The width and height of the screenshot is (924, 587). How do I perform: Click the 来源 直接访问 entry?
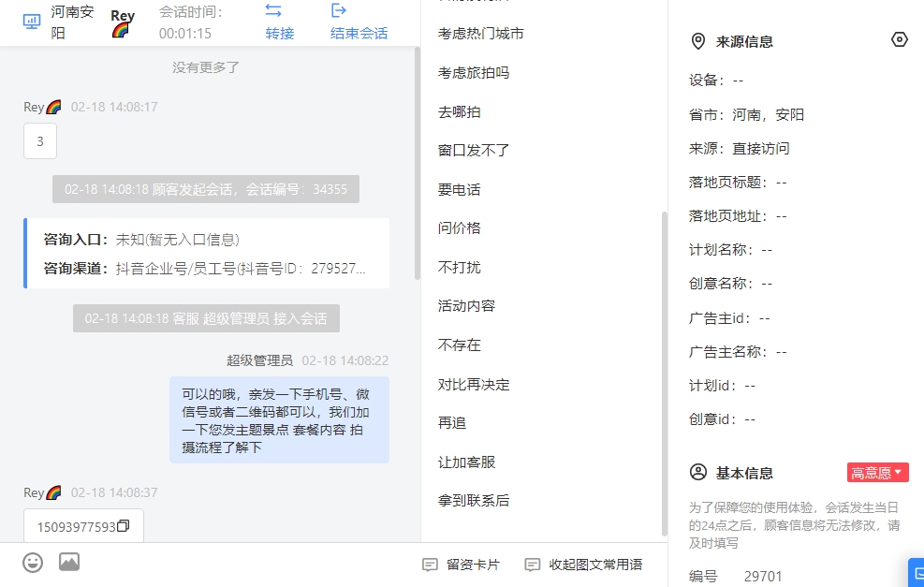tap(739, 149)
